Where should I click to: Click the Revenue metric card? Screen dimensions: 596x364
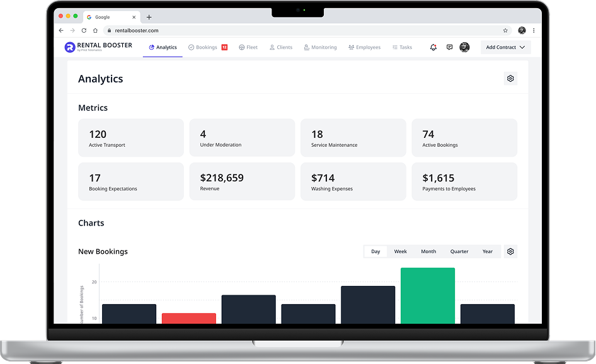coord(242,181)
